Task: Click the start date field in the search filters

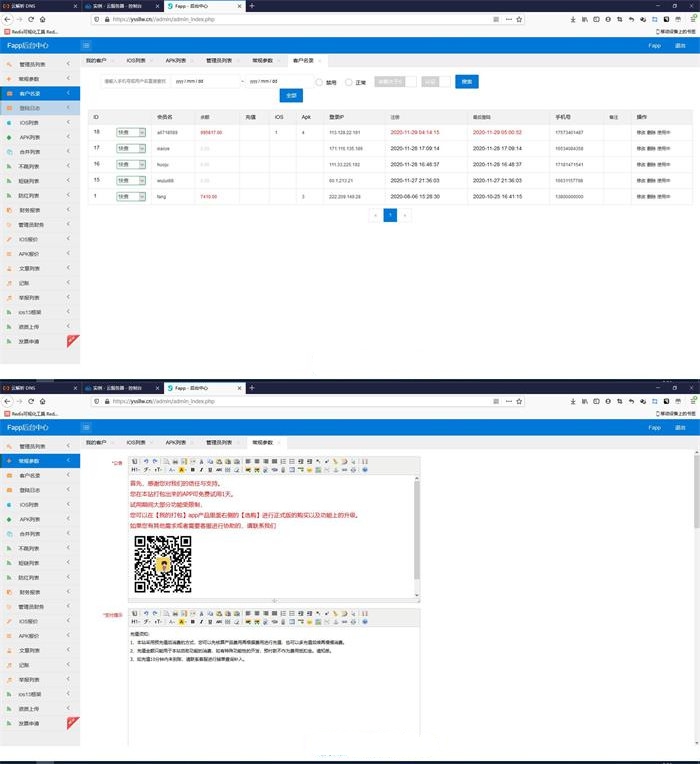Action: [207, 81]
